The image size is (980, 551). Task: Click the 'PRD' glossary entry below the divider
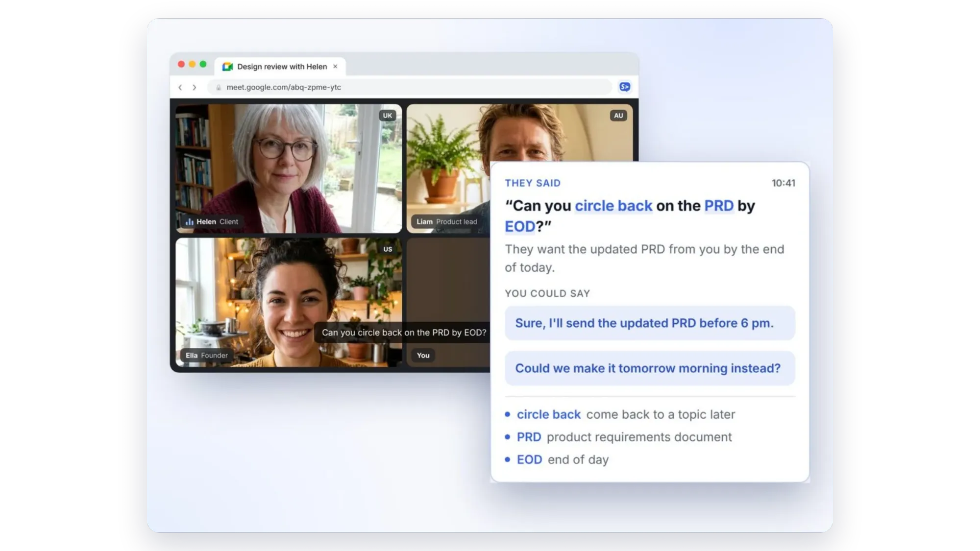(x=619, y=437)
